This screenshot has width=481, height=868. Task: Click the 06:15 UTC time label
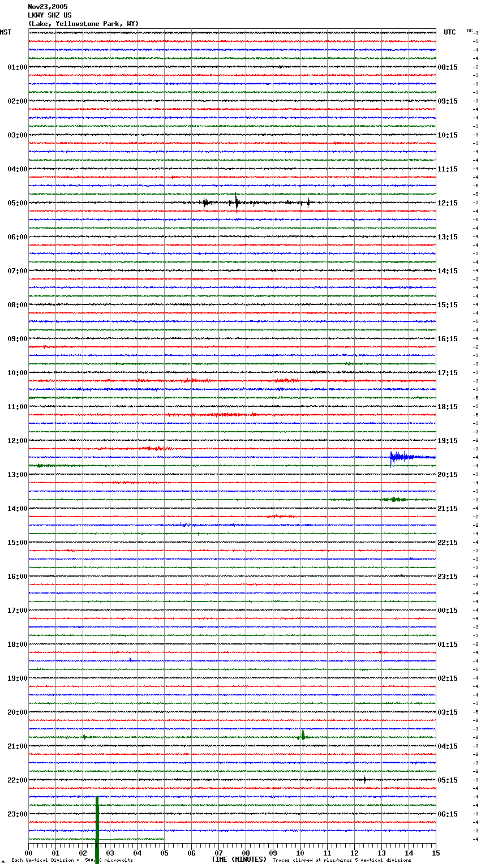(448, 814)
